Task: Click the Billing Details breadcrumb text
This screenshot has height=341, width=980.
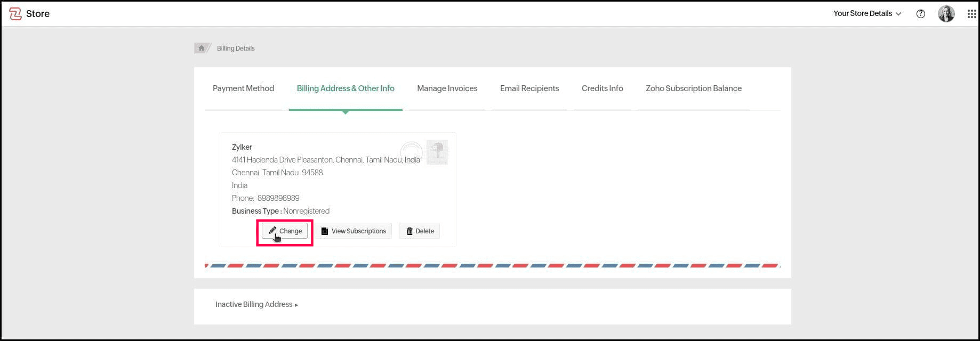Action: 236,48
